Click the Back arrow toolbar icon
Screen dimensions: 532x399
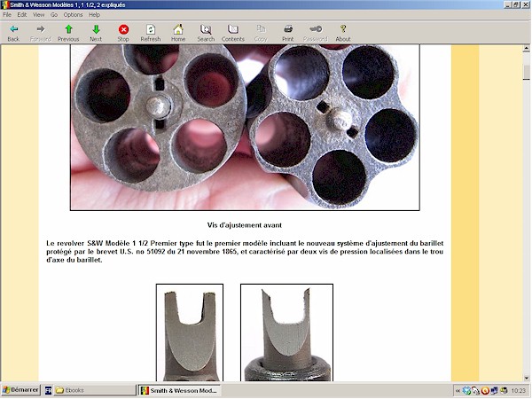pyautogui.click(x=13, y=29)
